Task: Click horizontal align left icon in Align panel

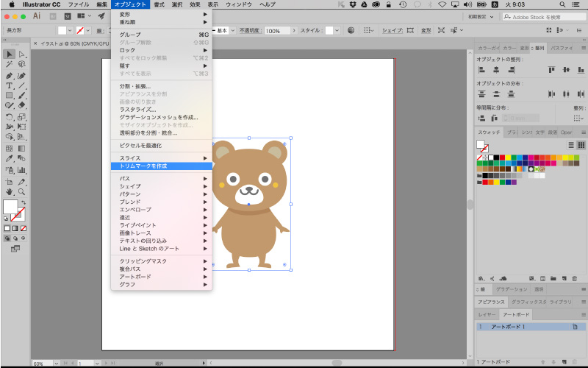Action: click(x=482, y=70)
